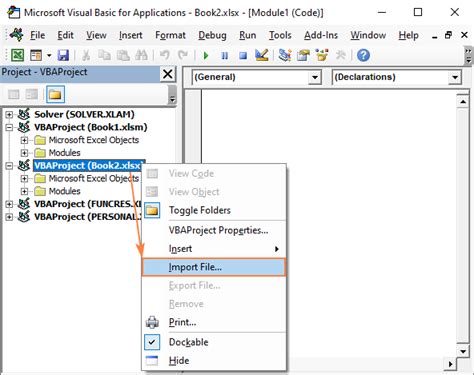This screenshot has height=375, width=474.
Task: Click the Cut scissors icon
Action: pos(86,55)
